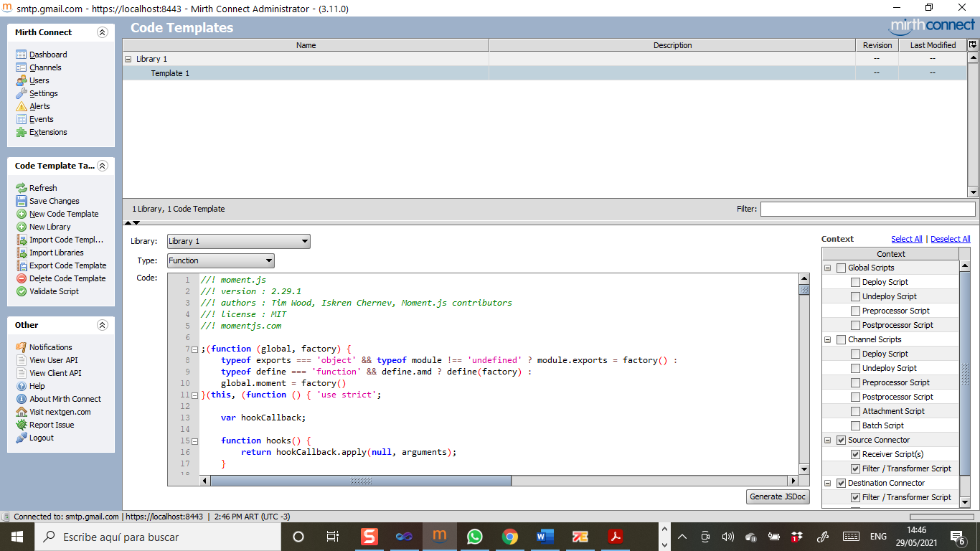
Task: Click the code editor vertical scrollbar thumb
Action: [x=804, y=290]
